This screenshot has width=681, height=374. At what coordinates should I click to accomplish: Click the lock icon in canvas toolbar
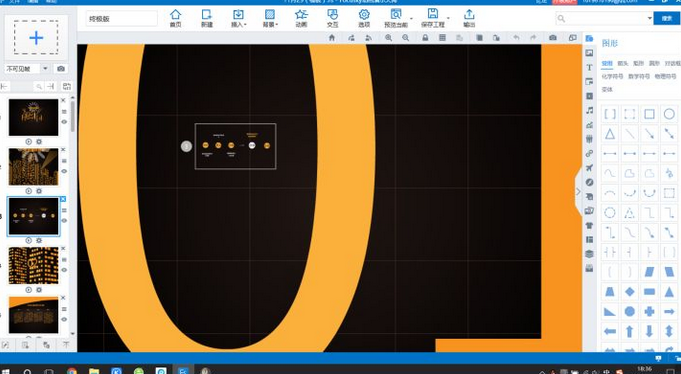(425, 38)
